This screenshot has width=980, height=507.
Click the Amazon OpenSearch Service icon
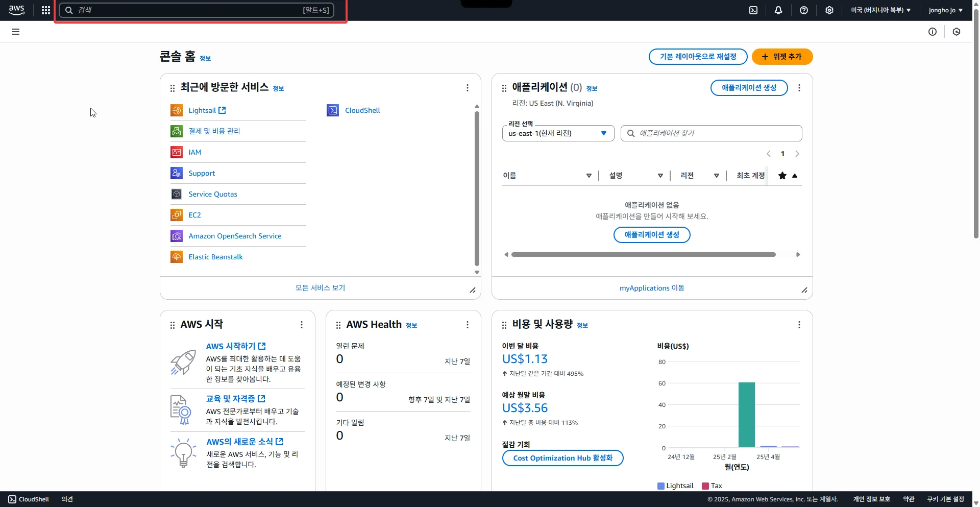coord(177,236)
